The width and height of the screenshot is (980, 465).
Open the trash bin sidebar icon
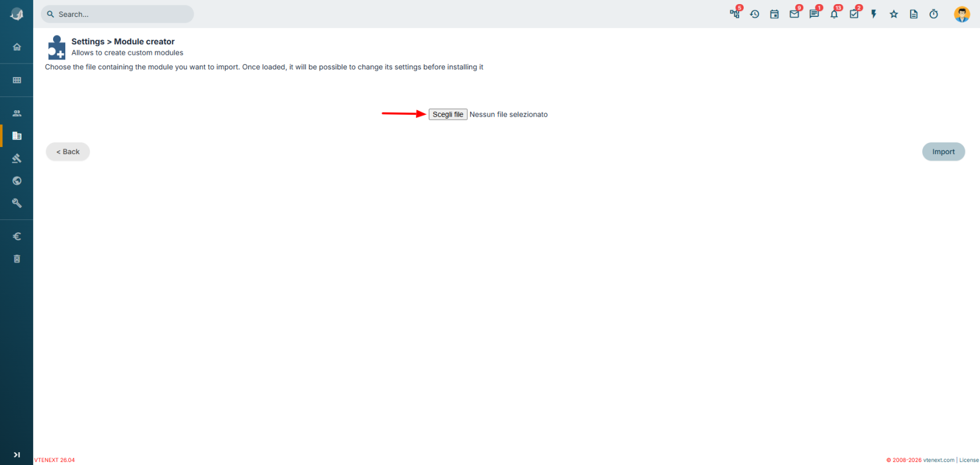coord(17,258)
